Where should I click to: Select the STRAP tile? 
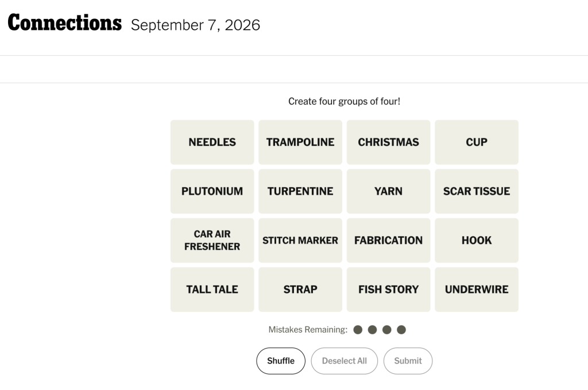coord(300,289)
